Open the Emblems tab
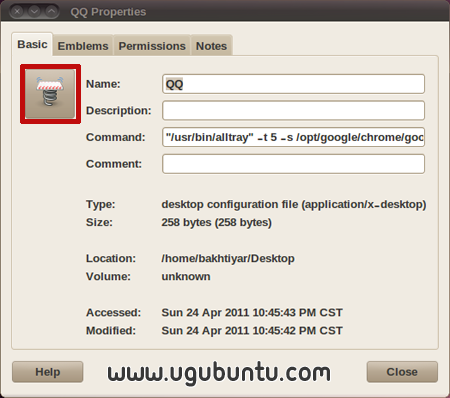The width and height of the screenshot is (450, 398). tap(83, 46)
